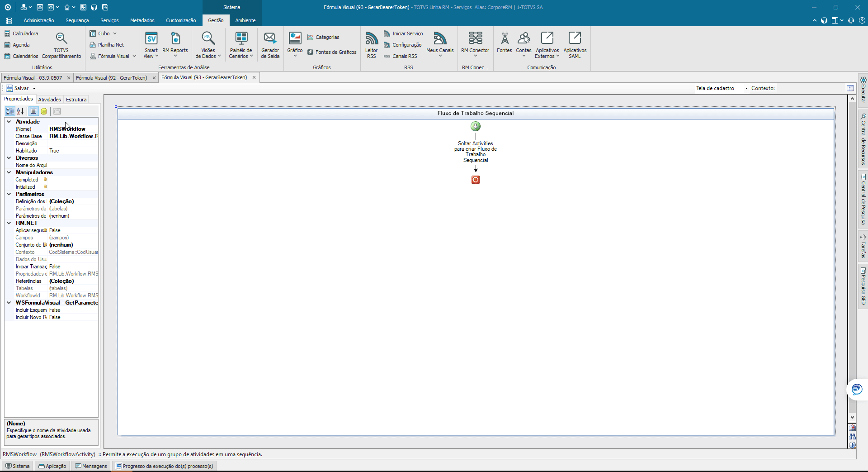The image size is (868, 472).
Task: Open Fontes in Comunicação group
Action: tap(505, 43)
